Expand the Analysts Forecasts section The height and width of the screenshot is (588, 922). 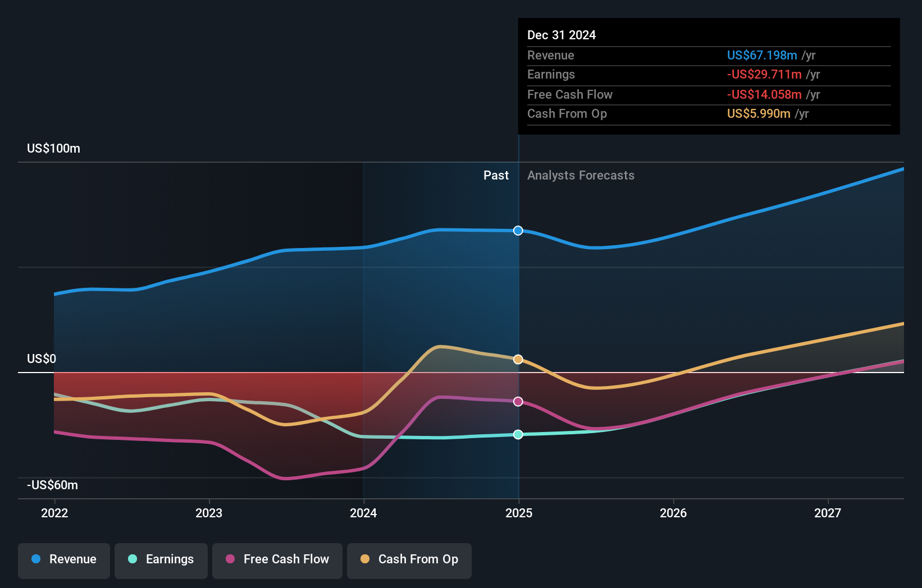click(x=581, y=175)
